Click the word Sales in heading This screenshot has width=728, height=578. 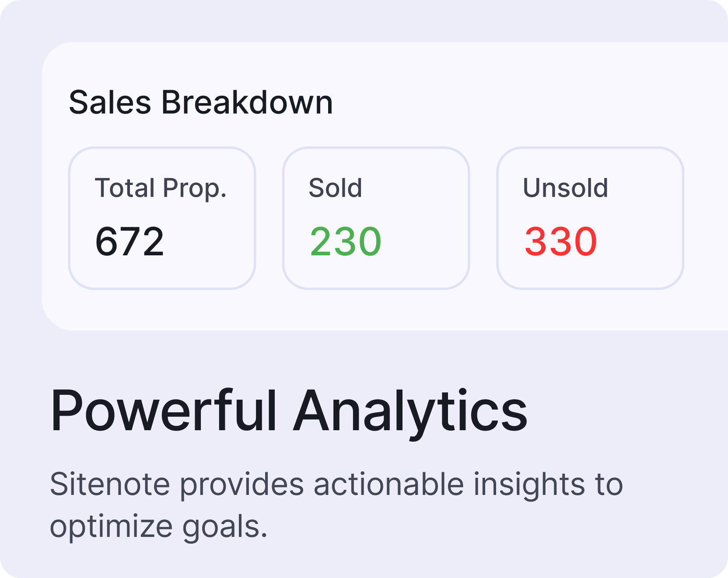click(x=110, y=103)
